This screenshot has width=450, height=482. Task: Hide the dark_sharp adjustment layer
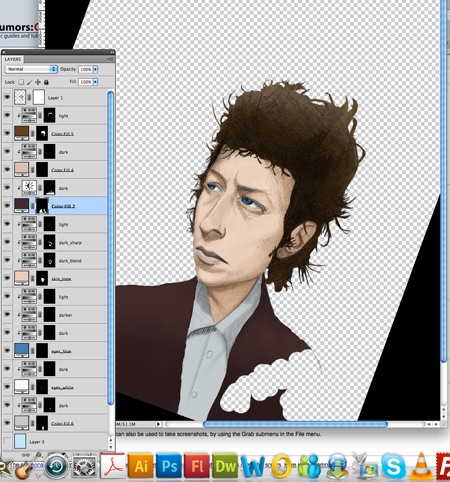click(7, 242)
